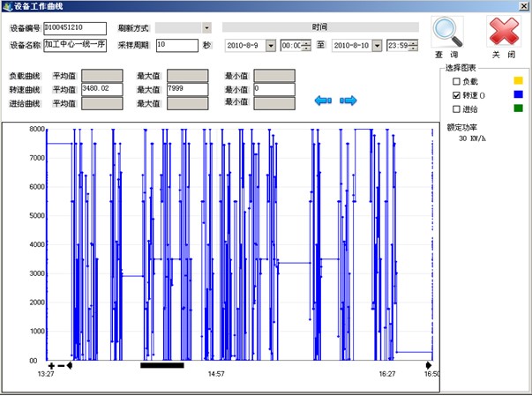The height and width of the screenshot is (396, 532).
Task: Click the 进给曲线 minimum value field
Action: tap(274, 103)
